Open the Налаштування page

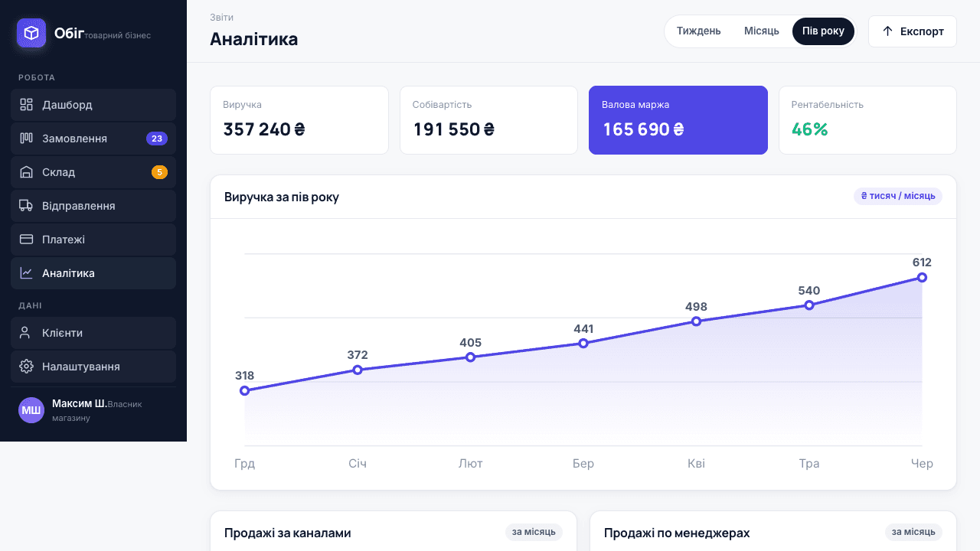pos(93,367)
